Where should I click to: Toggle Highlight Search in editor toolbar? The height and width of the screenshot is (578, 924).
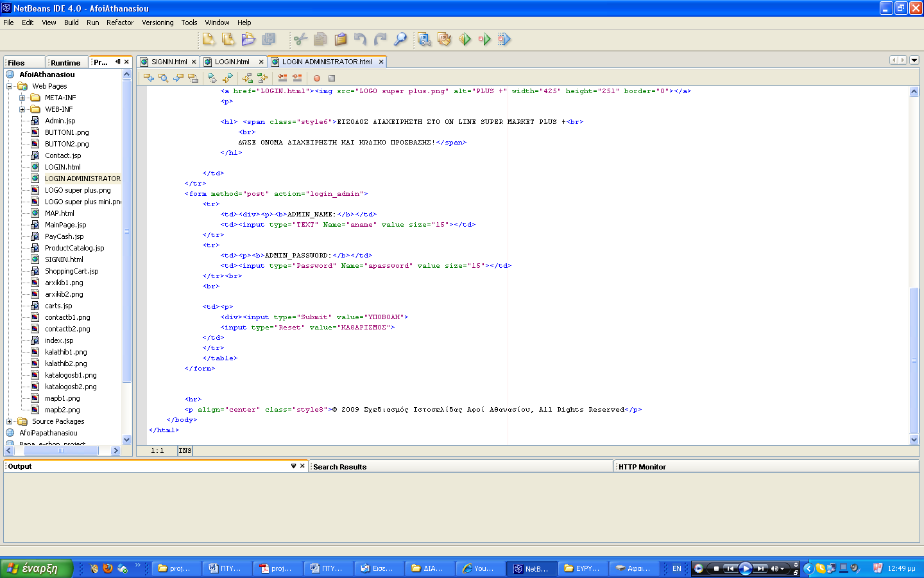(193, 78)
